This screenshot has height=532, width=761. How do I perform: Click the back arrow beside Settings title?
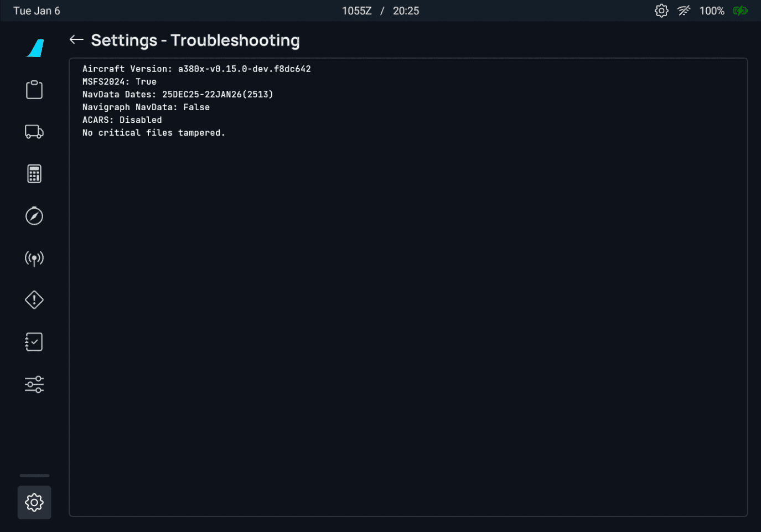[x=76, y=39]
